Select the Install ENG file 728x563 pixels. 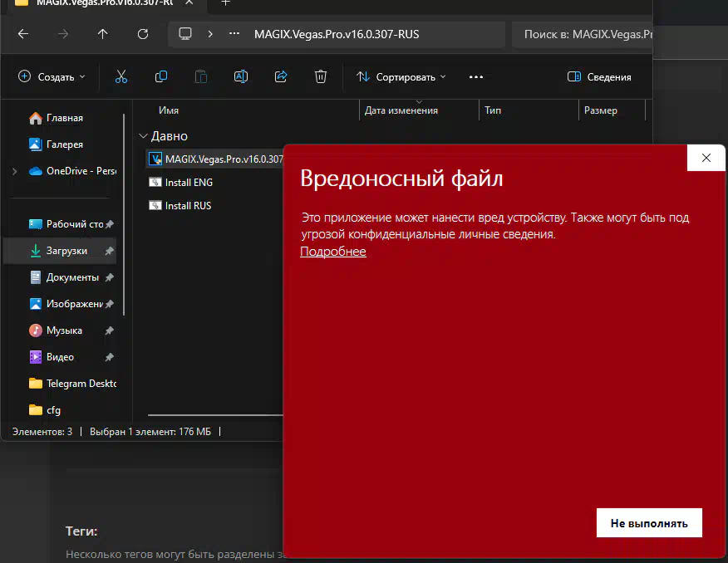(x=189, y=183)
